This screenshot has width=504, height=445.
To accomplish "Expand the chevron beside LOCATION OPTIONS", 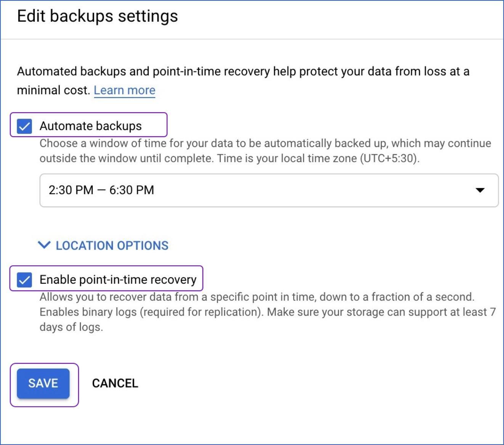I will point(44,245).
